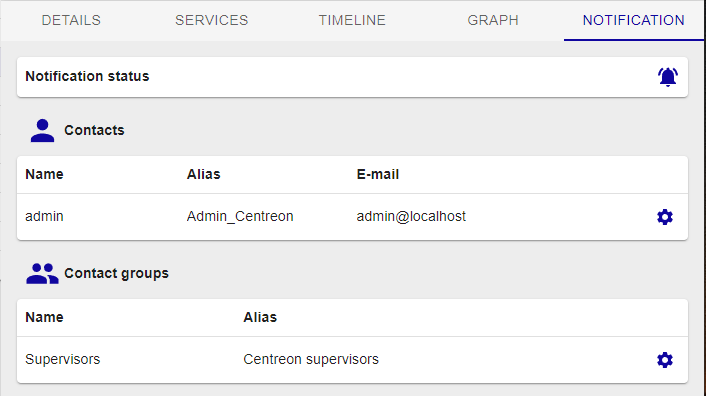
Task: Open the Graph tab
Action: pos(493,20)
